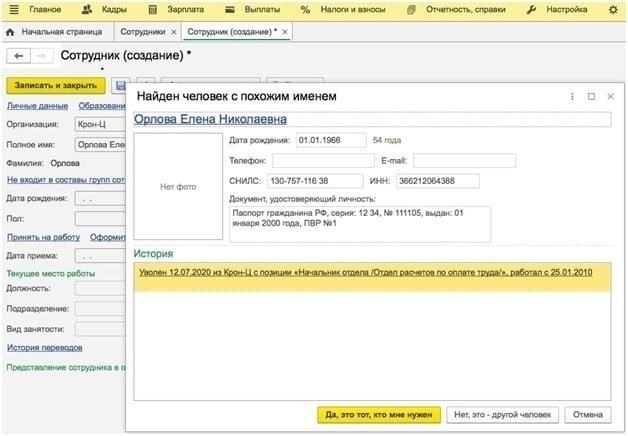Image resolution: width=628 pixels, height=436 pixels.
Task: Close the Сотрудник (создание) tab
Action: pos(285,32)
